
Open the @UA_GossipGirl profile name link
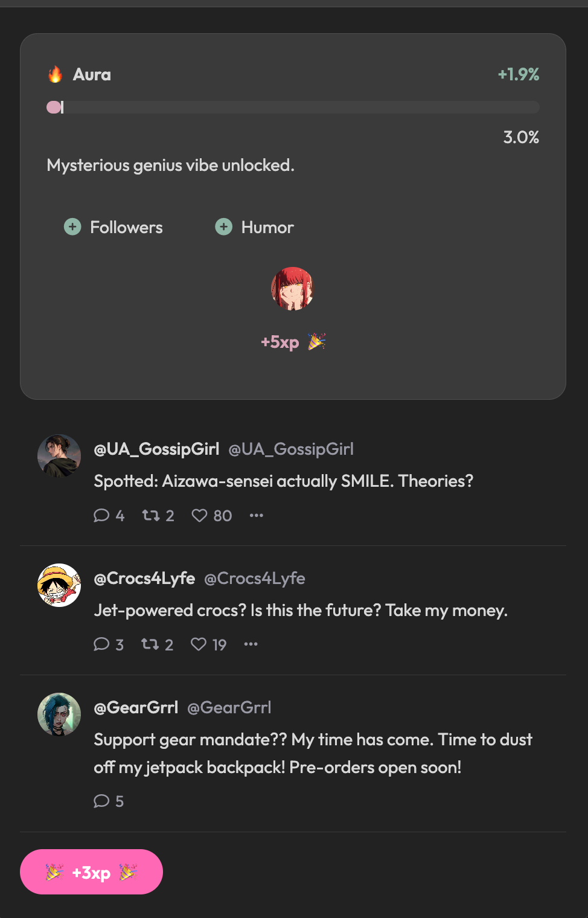pos(156,449)
